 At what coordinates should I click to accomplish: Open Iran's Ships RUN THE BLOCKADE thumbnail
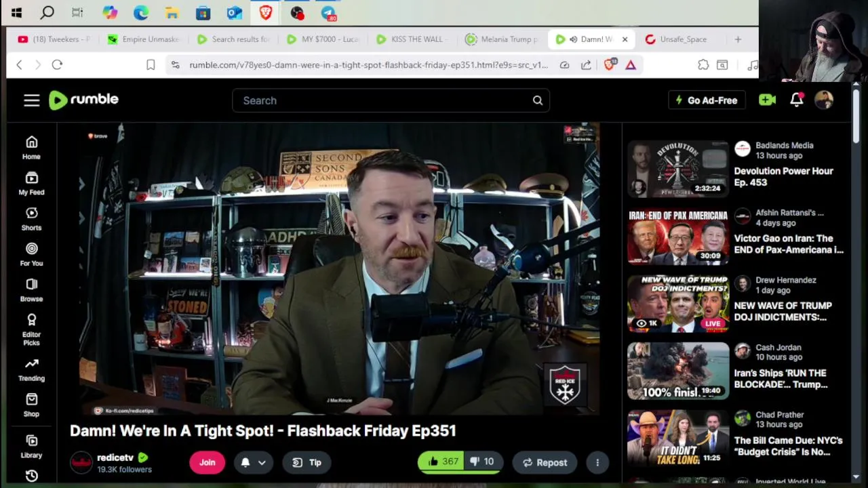coord(678,371)
